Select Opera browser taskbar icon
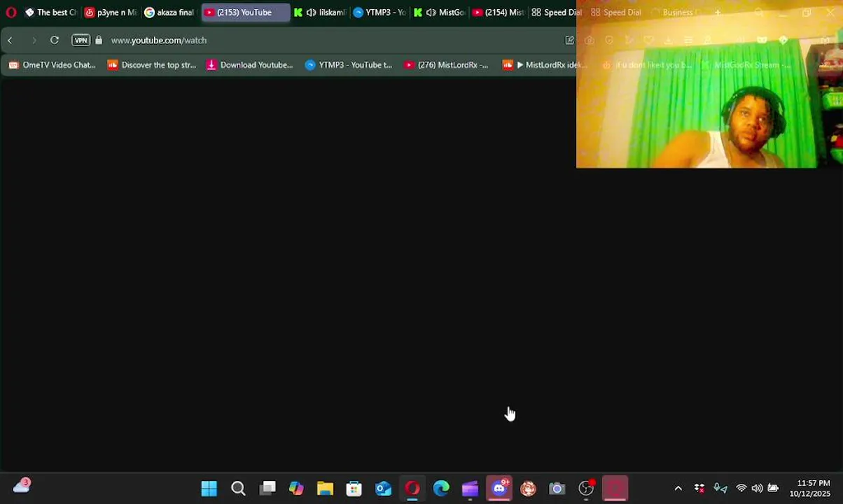Viewport: 843px width, 504px height. click(x=412, y=489)
